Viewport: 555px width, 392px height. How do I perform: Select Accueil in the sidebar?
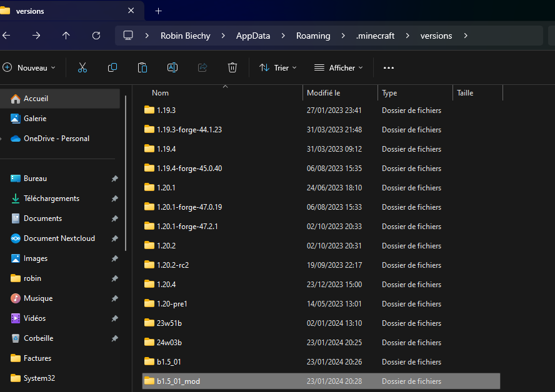[x=60, y=99]
